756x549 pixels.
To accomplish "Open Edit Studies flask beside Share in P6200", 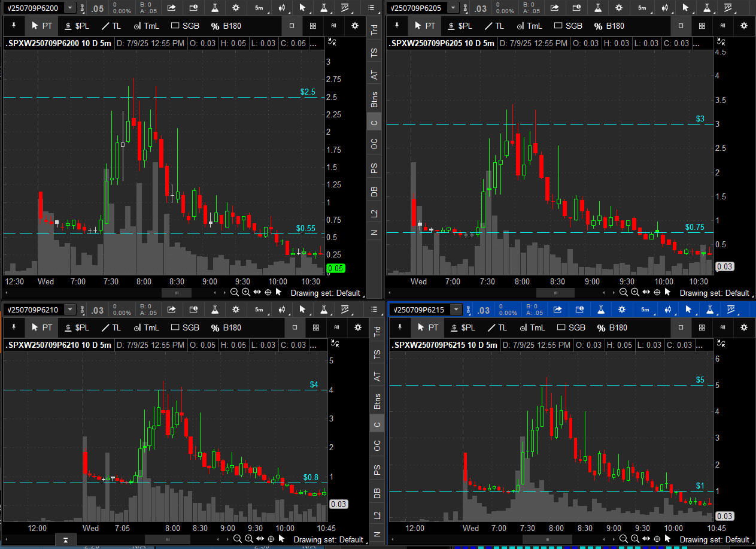I will click(214, 8).
